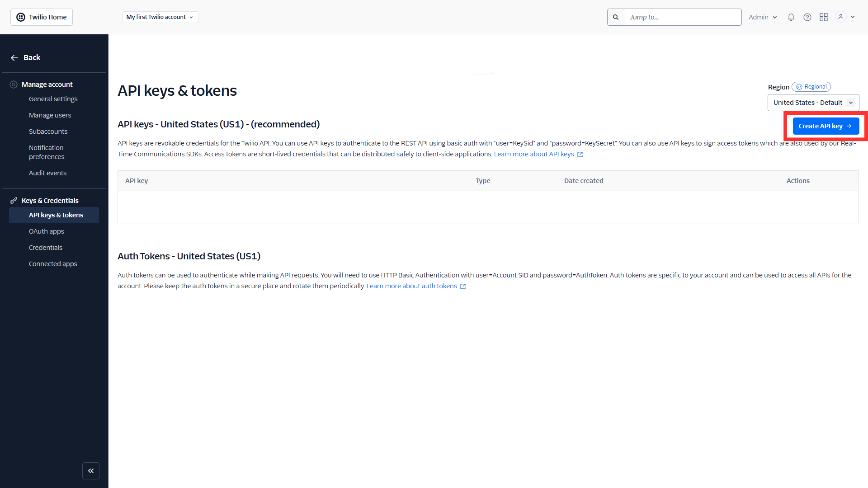Image resolution: width=868 pixels, height=488 pixels.
Task: Click the Manage account gear icon
Action: tap(14, 84)
